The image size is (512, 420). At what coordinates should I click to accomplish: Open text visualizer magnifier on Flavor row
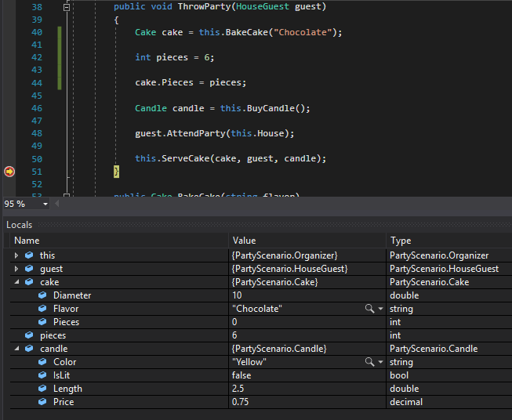coord(369,309)
